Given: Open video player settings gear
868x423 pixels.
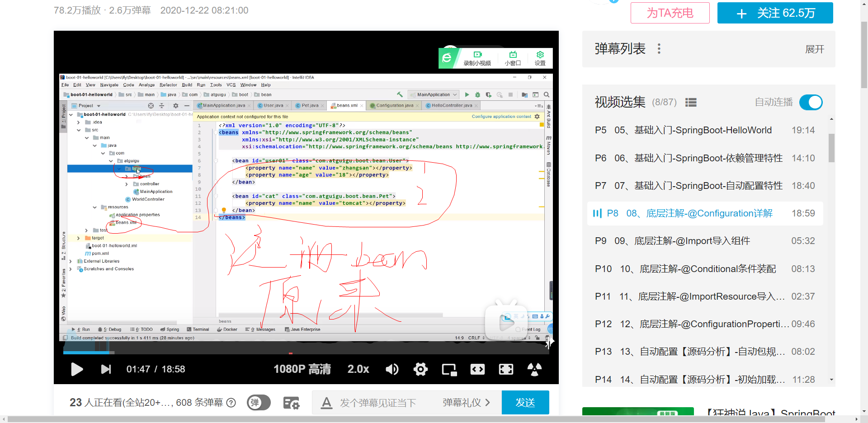Looking at the screenshot, I should 420,369.
